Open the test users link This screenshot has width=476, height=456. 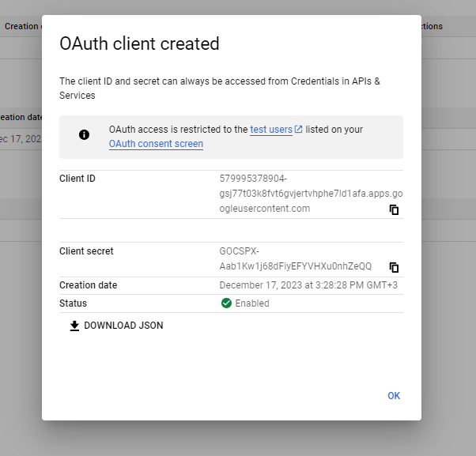tap(270, 130)
